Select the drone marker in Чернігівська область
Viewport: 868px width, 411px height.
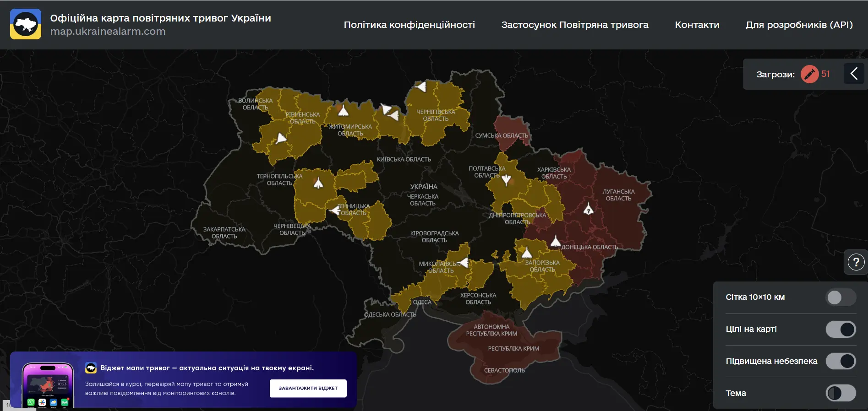tap(420, 86)
